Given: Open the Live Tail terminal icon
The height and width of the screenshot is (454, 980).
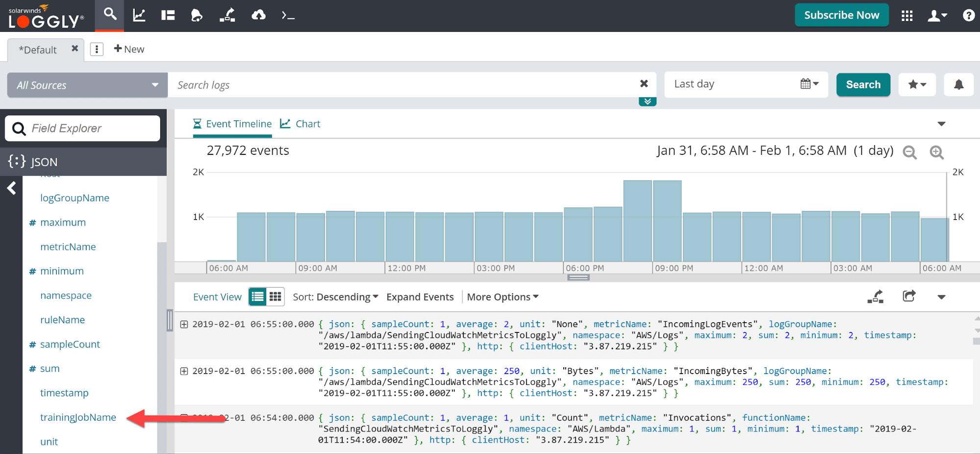Looking at the screenshot, I should tap(288, 16).
